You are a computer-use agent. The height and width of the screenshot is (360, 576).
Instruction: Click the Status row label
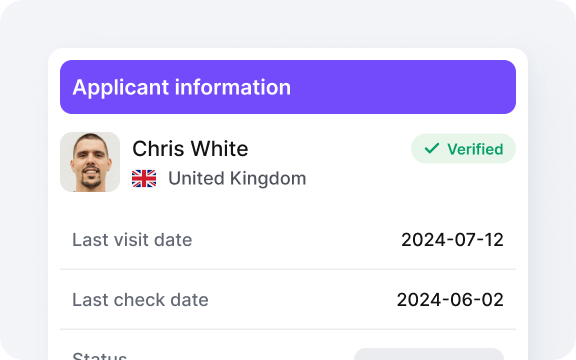[x=100, y=356]
